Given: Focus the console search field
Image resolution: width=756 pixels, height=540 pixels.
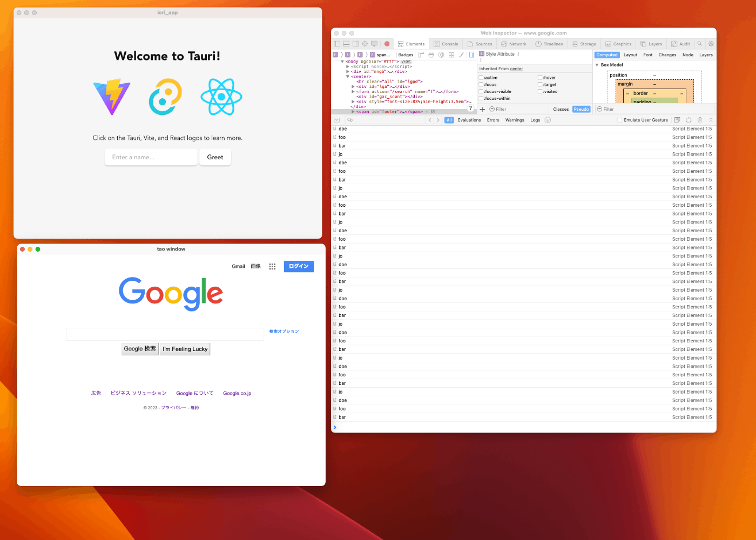Looking at the screenshot, I should 386,120.
